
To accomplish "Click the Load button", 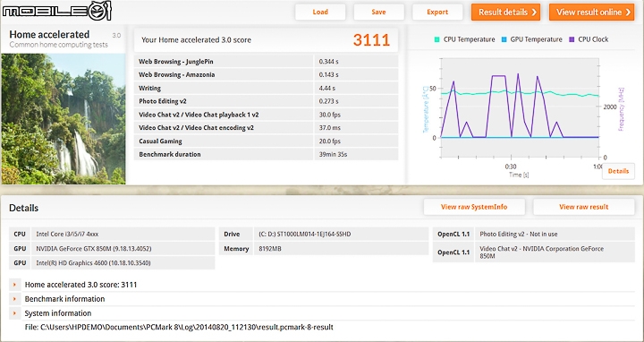I will tap(320, 12).
